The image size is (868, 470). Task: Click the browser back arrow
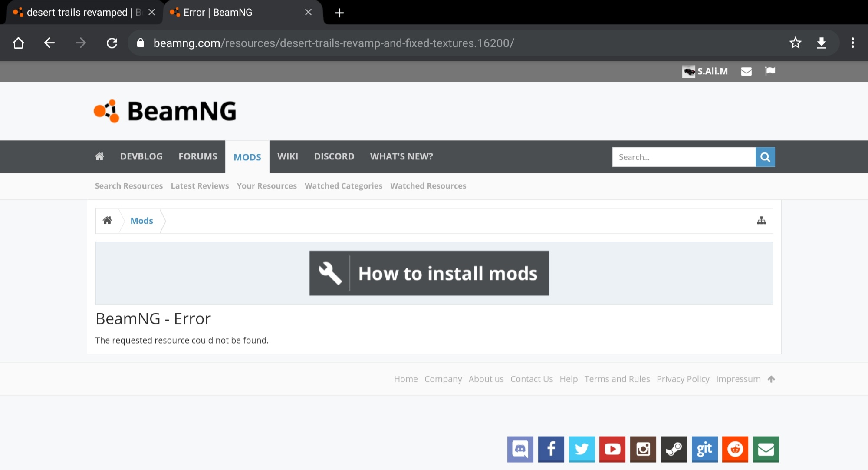coord(49,43)
